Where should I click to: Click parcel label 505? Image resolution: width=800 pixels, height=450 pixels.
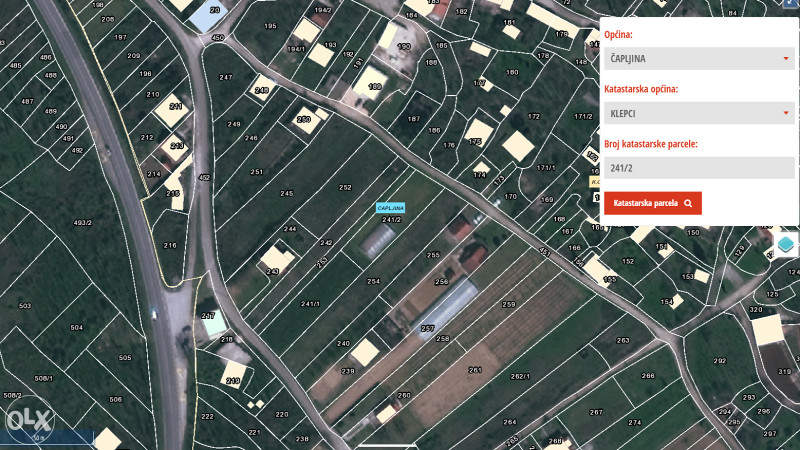pyautogui.click(x=125, y=358)
